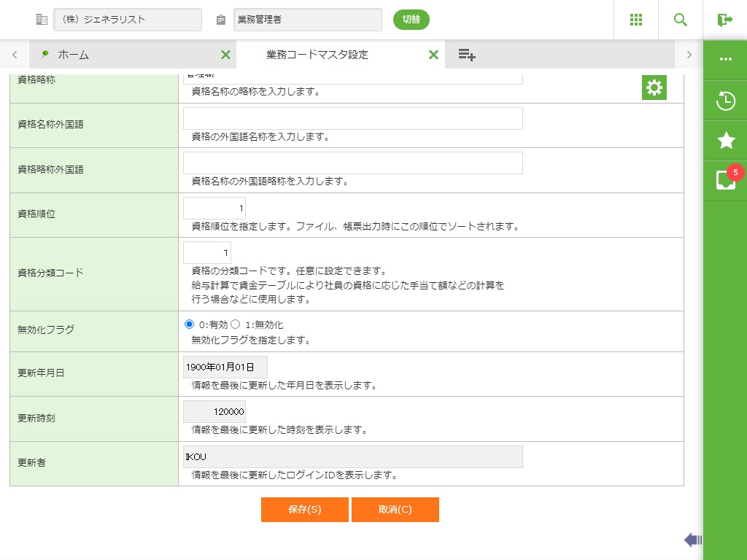Viewport: 747px width, 560px height.
Task: Close the 業務コードマスタ設定 tab
Action: [x=433, y=55]
